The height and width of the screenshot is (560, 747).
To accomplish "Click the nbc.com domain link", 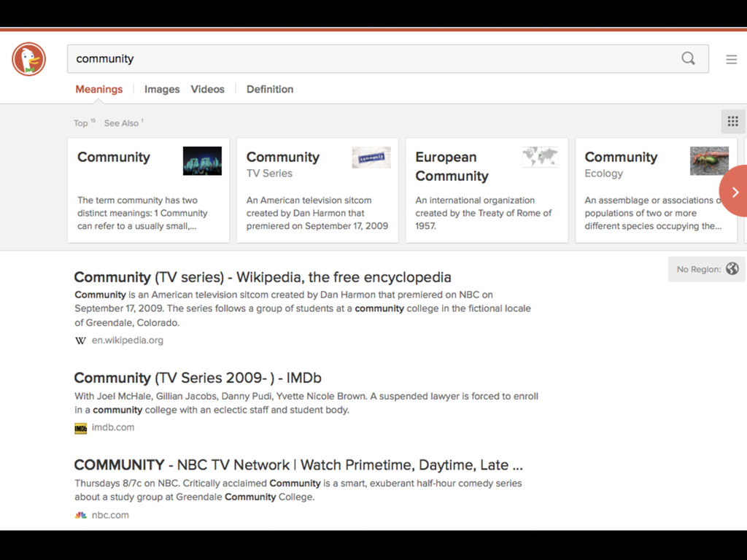I will 110,516.
